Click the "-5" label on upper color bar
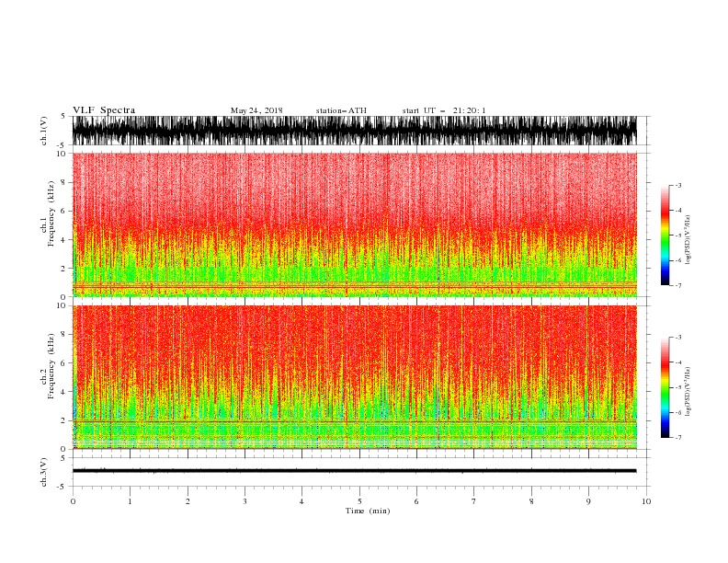 coord(677,236)
